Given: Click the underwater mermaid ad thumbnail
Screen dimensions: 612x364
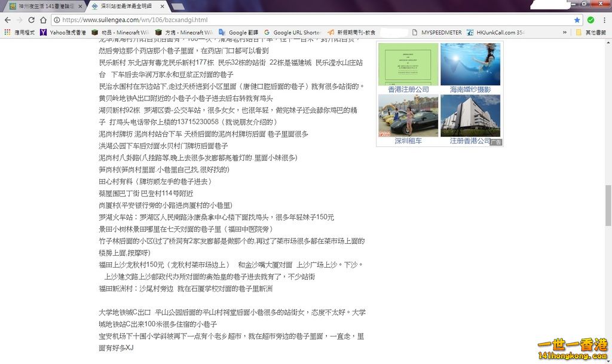Looking at the screenshot, I should point(470,64).
